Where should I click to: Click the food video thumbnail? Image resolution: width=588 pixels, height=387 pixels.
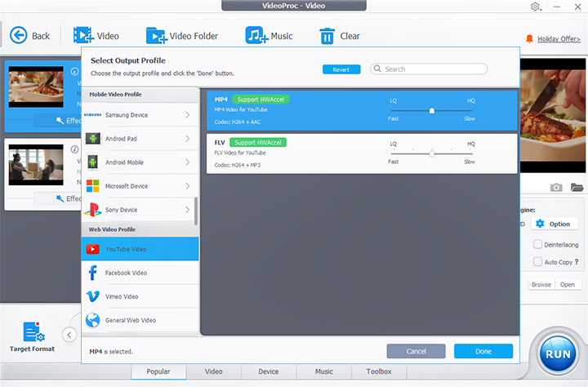pyautogui.click(x=36, y=87)
